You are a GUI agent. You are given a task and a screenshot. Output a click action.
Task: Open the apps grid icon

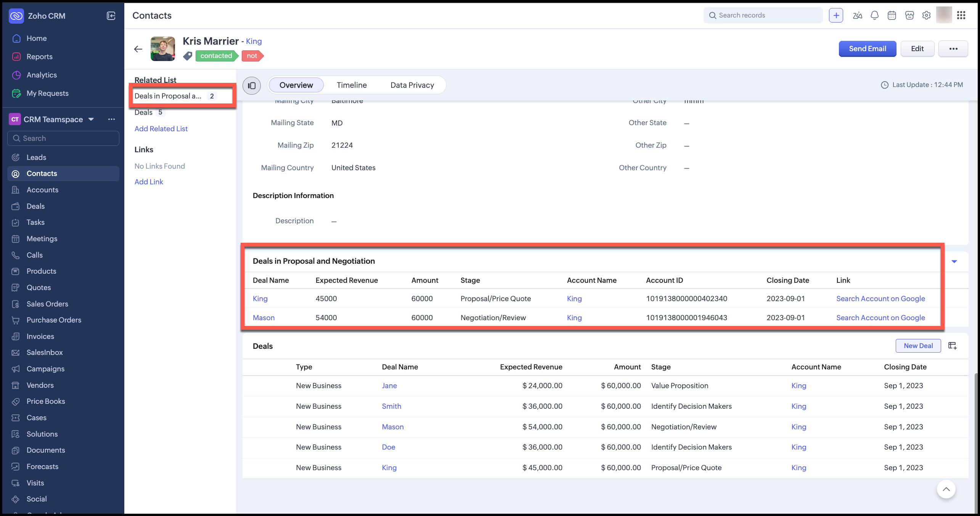(961, 15)
